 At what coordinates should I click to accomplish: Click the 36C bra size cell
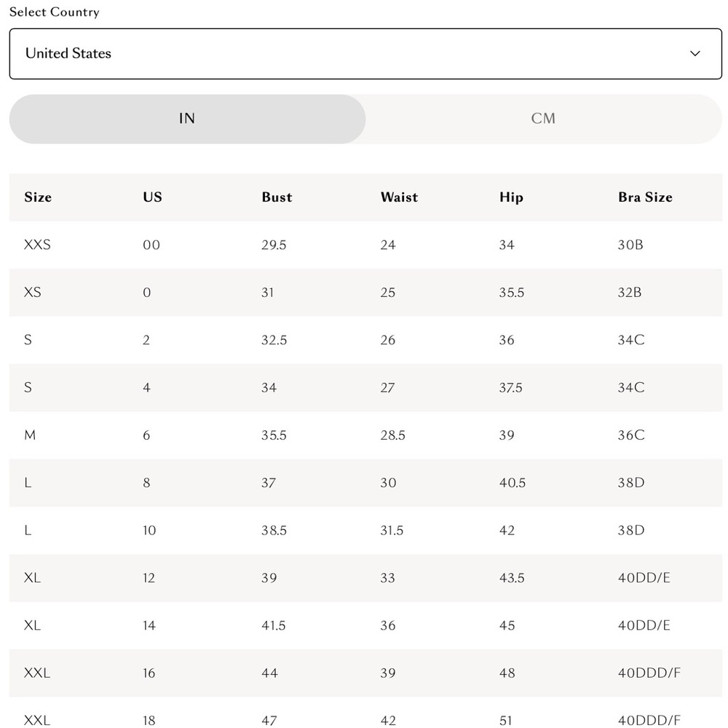click(631, 435)
